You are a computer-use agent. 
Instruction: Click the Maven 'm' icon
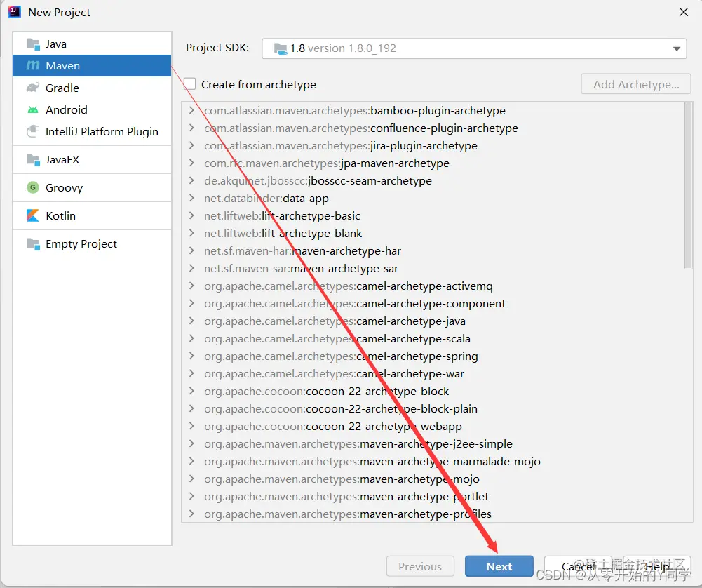pyautogui.click(x=33, y=65)
